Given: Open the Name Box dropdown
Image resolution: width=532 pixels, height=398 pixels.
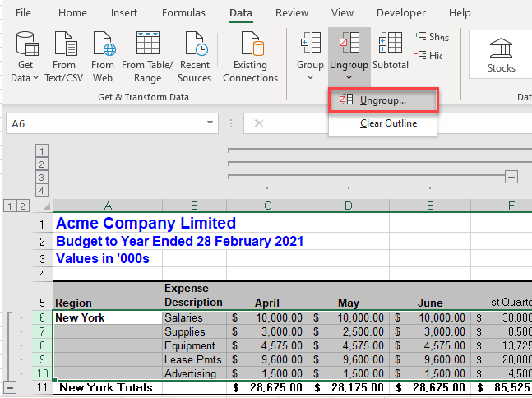Looking at the screenshot, I should click(210, 123).
